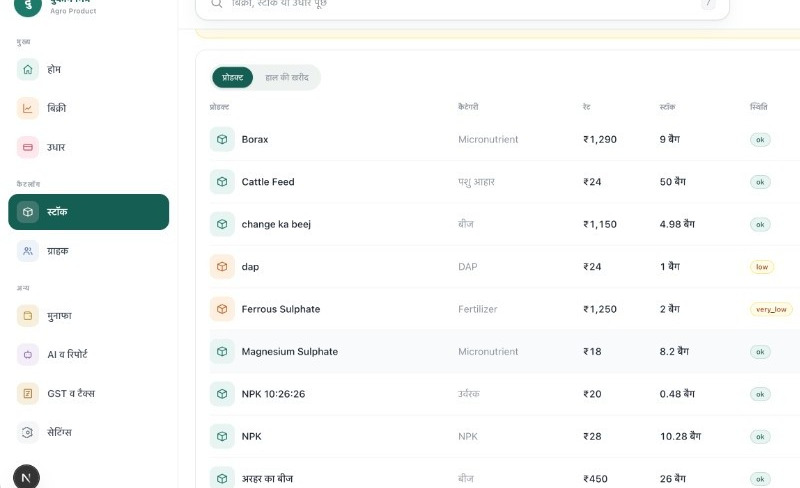This screenshot has height=488, width=800.
Task: Click the low status badge for dap
Action: pos(762,267)
